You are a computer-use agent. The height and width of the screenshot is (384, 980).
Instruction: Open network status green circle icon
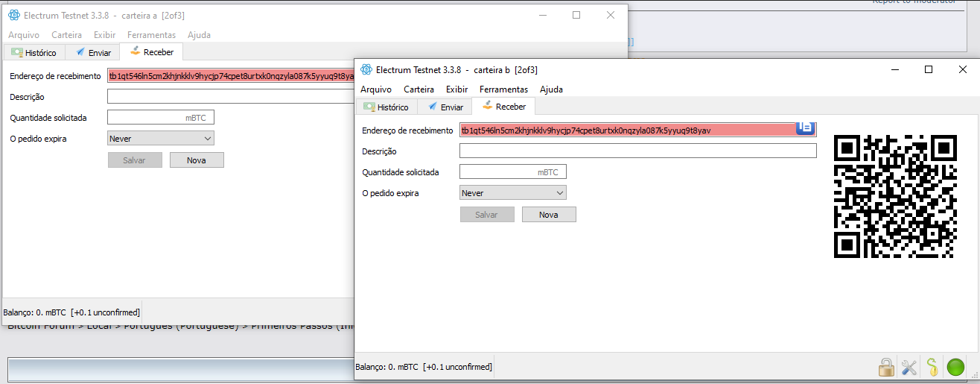[955, 367]
